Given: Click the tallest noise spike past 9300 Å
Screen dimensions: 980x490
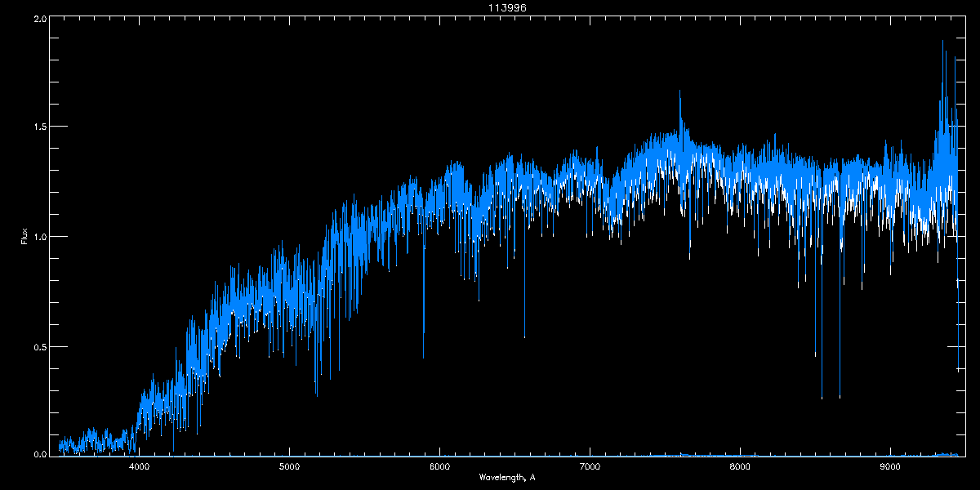Looking at the screenshot, I should pos(943,41).
